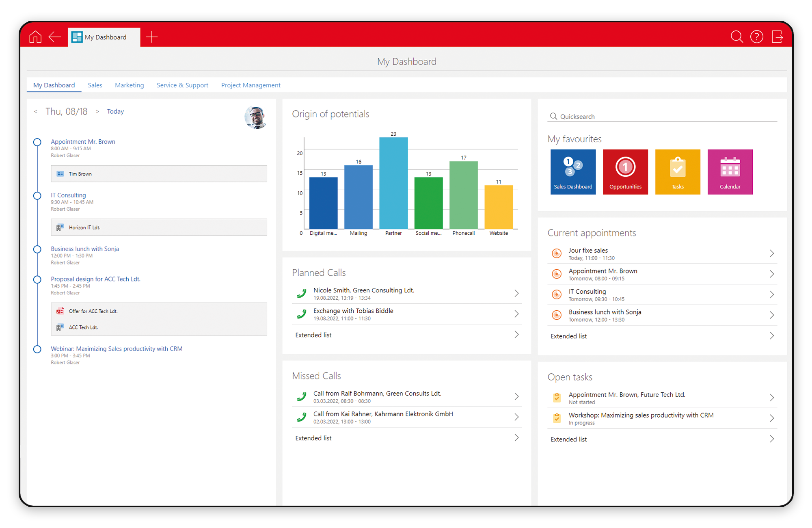Go to the home icon
This screenshot has width=812, height=528.
(x=35, y=37)
